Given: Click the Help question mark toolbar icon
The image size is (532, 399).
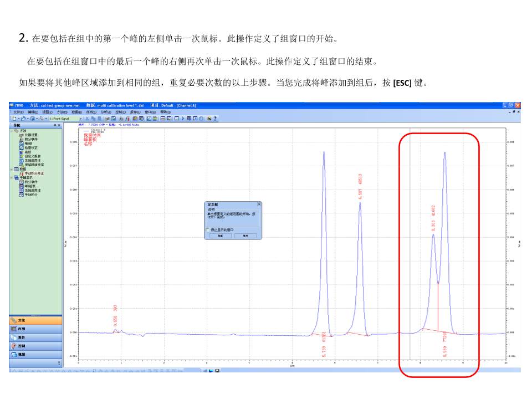Looking at the screenshot, I should coord(215,119).
